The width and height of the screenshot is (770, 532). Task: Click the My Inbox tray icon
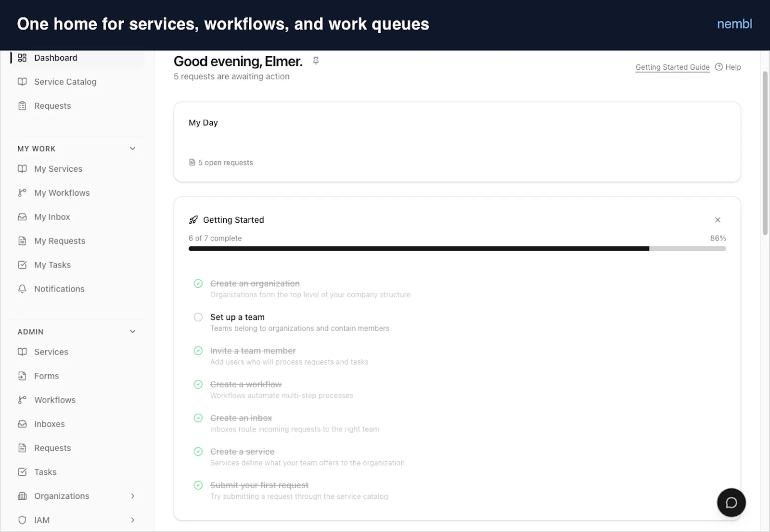22,217
